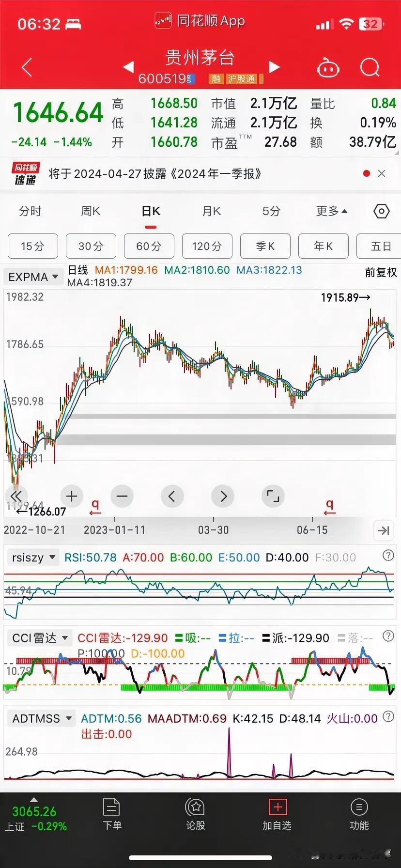The image size is (401, 868).
Task: Tap the price 1646.64
Action: 58,112
